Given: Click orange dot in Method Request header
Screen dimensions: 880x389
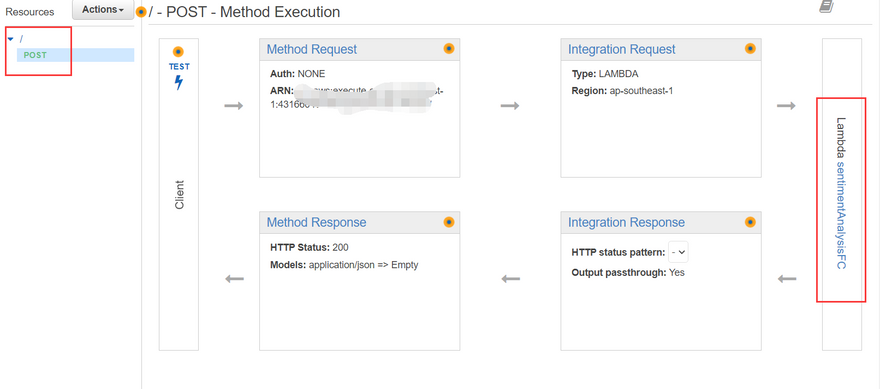Looking at the screenshot, I should 448,49.
